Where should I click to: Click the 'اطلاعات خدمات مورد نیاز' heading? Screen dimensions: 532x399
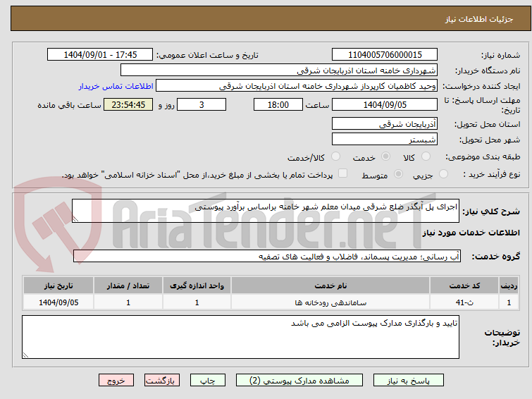[471, 233]
